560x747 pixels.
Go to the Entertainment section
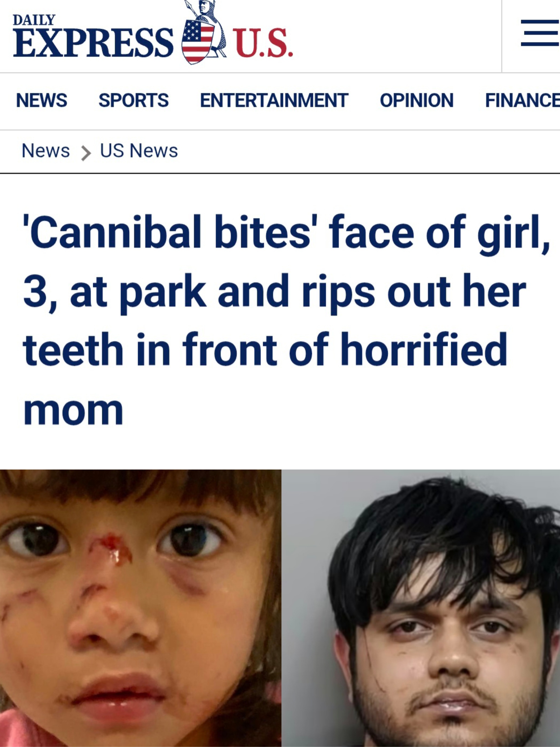[x=274, y=100]
